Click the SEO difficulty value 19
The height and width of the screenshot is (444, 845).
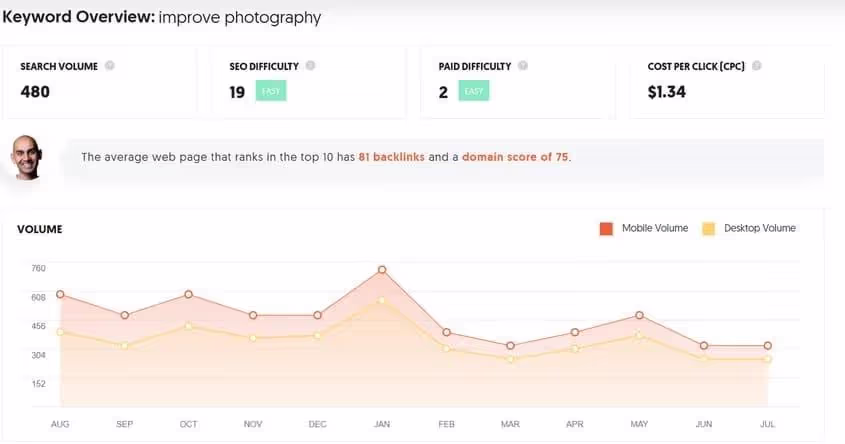(x=237, y=92)
